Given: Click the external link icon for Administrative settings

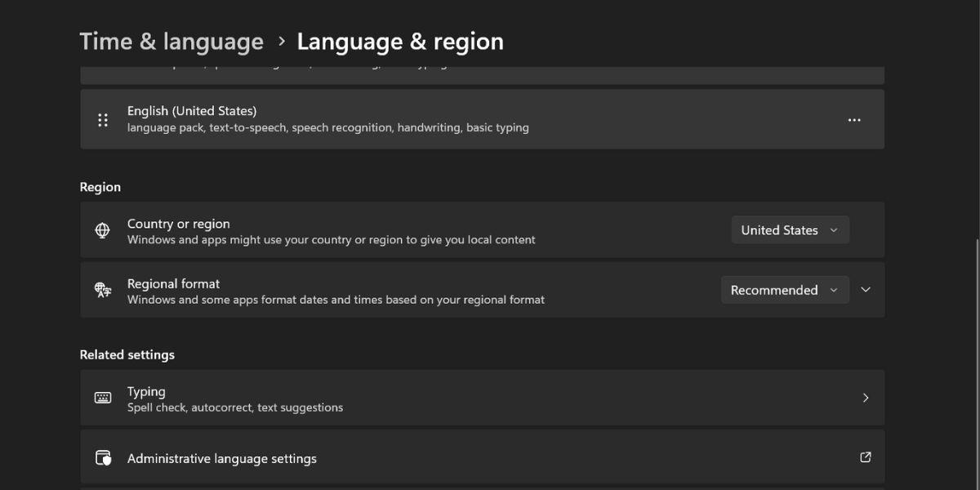Looking at the screenshot, I should [x=866, y=457].
